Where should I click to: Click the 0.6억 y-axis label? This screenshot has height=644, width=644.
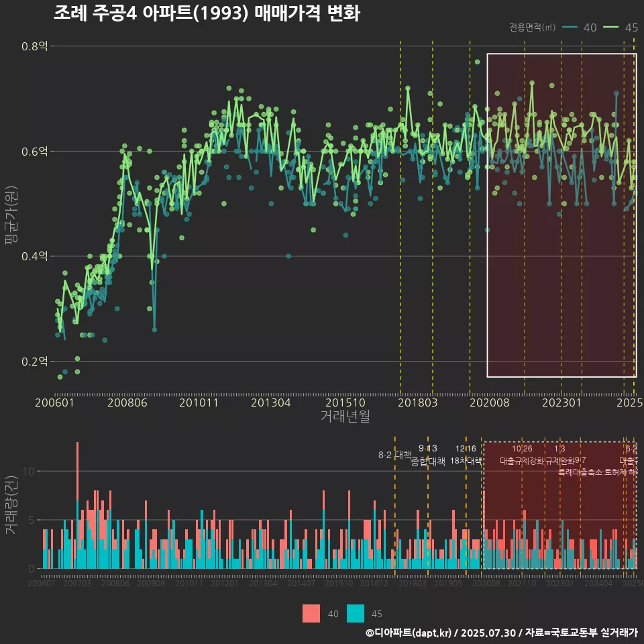[x=34, y=151]
